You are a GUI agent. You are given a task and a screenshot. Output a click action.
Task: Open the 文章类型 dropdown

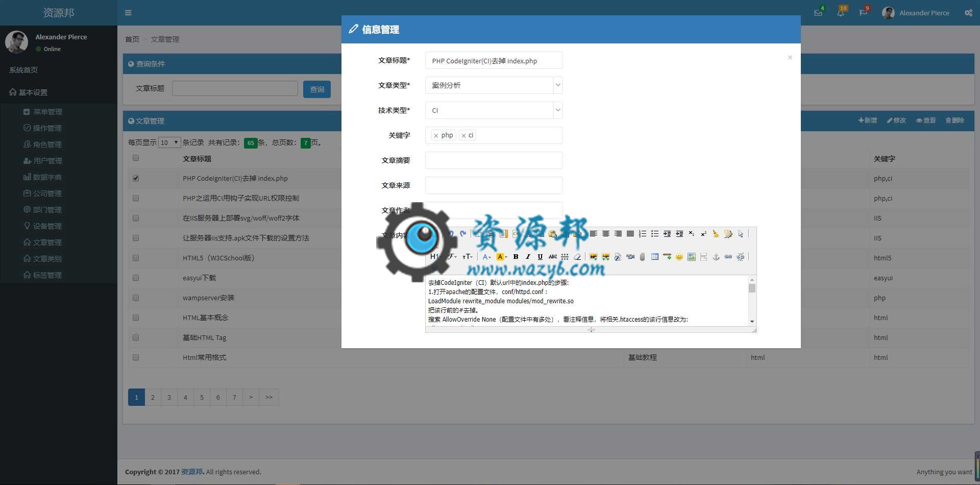pos(494,85)
